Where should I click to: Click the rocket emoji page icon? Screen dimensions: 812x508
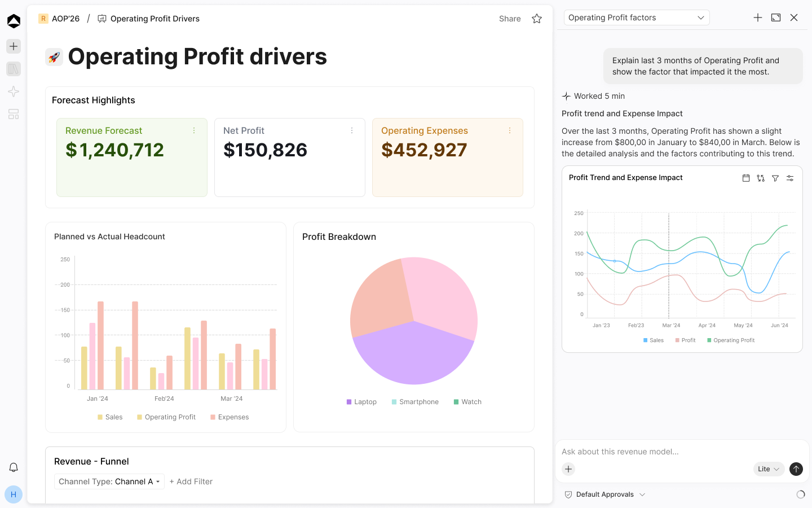tap(54, 57)
